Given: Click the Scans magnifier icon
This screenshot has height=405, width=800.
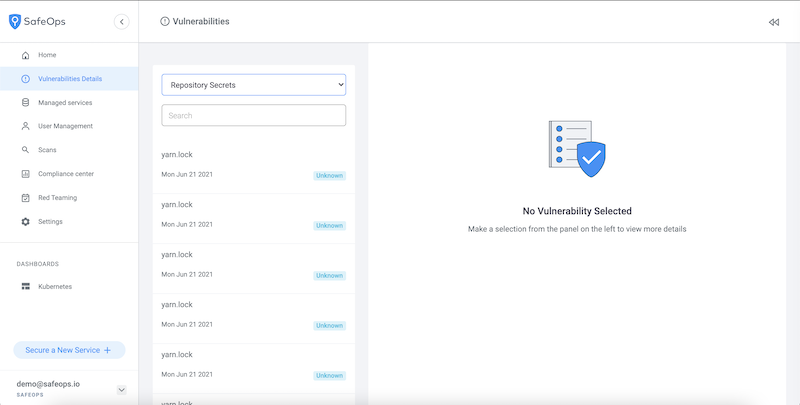Looking at the screenshot, I should pos(25,150).
